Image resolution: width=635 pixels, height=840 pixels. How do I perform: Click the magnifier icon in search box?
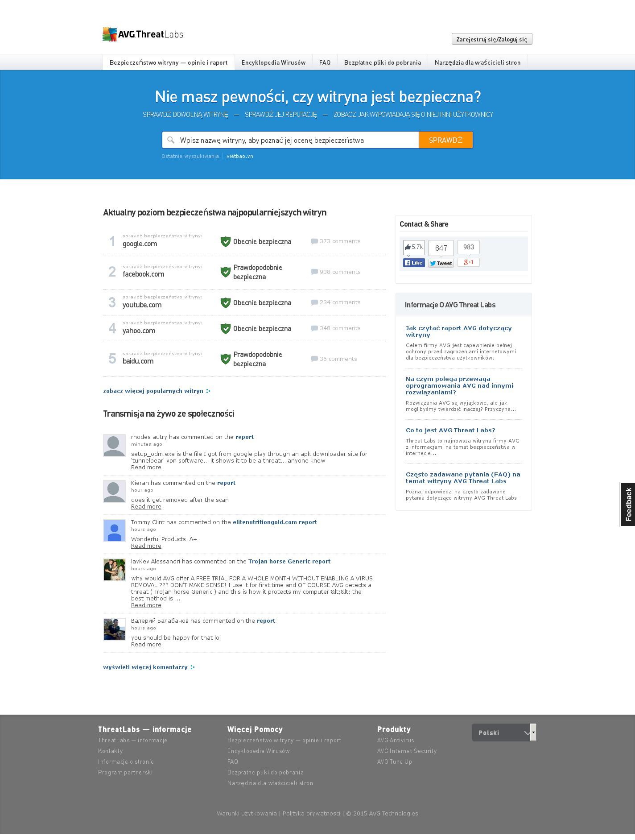coord(171,140)
